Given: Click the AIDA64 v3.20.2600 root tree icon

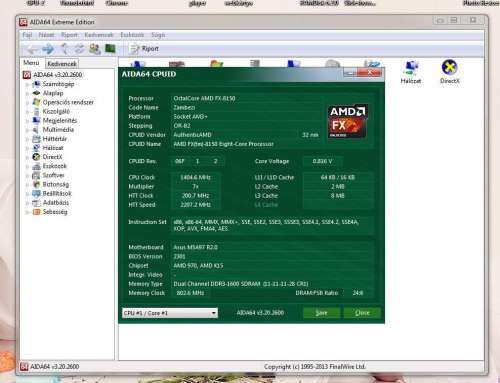Looking at the screenshot, I should coord(27,75).
